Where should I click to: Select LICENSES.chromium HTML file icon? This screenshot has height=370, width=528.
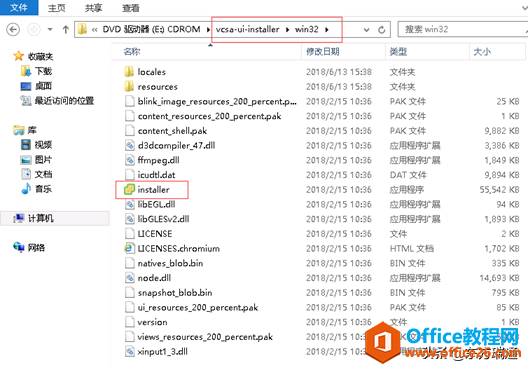coord(129,248)
